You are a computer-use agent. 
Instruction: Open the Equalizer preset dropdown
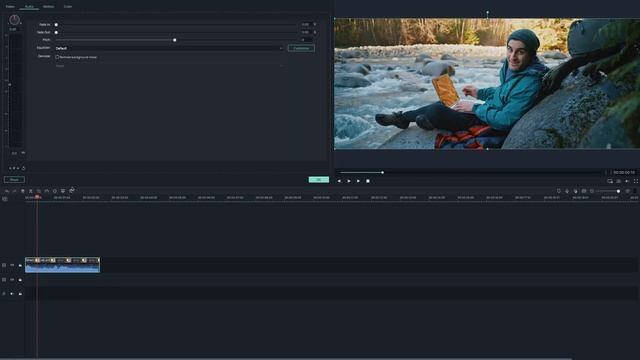click(169, 48)
